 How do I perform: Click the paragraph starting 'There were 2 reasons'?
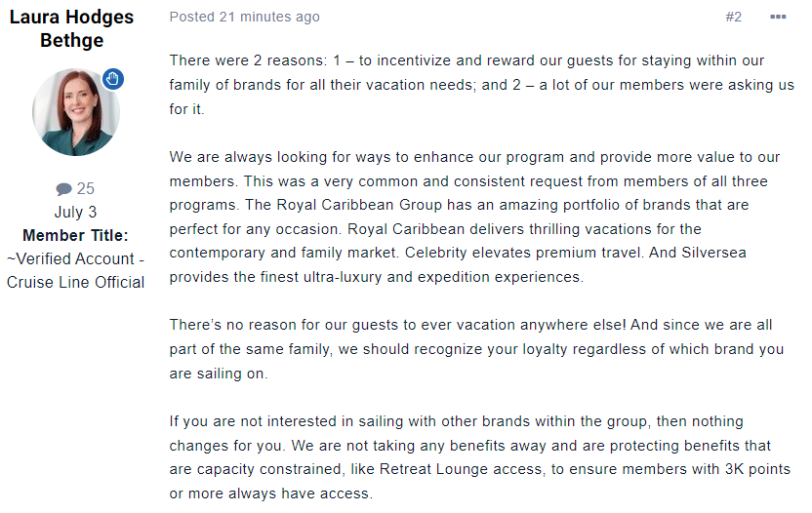[481, 85]
